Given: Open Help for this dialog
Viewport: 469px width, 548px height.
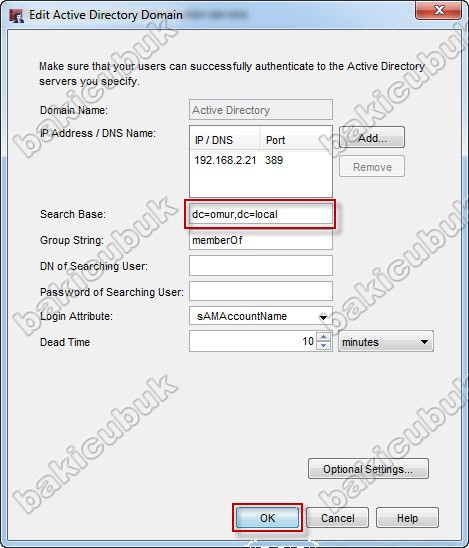Looking at the screenshot, I should [x=407, y=518].
